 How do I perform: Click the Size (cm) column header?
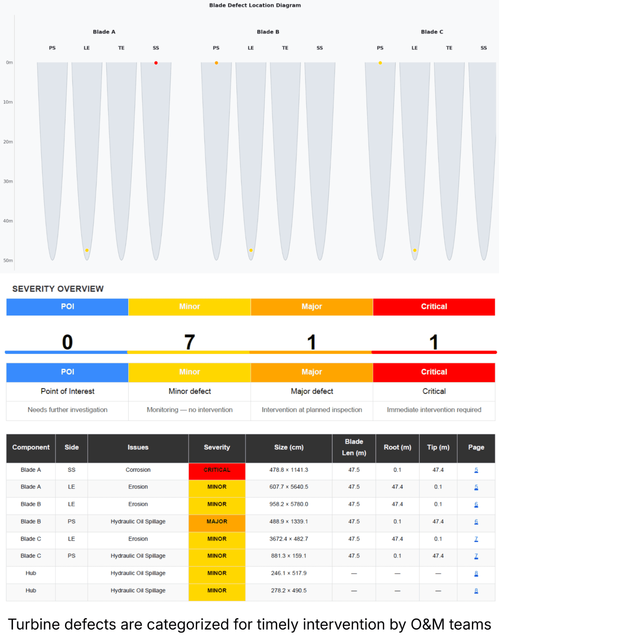pyautogui.click(x=289, y=447)
